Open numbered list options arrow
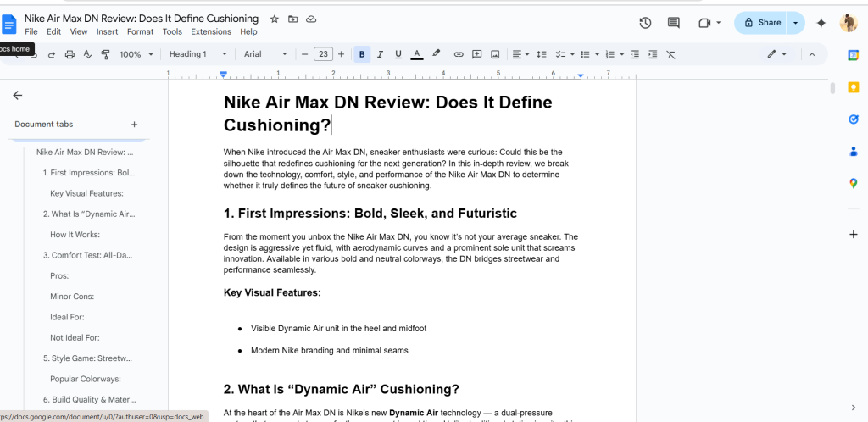868x422 pixels. click(622, 54)
